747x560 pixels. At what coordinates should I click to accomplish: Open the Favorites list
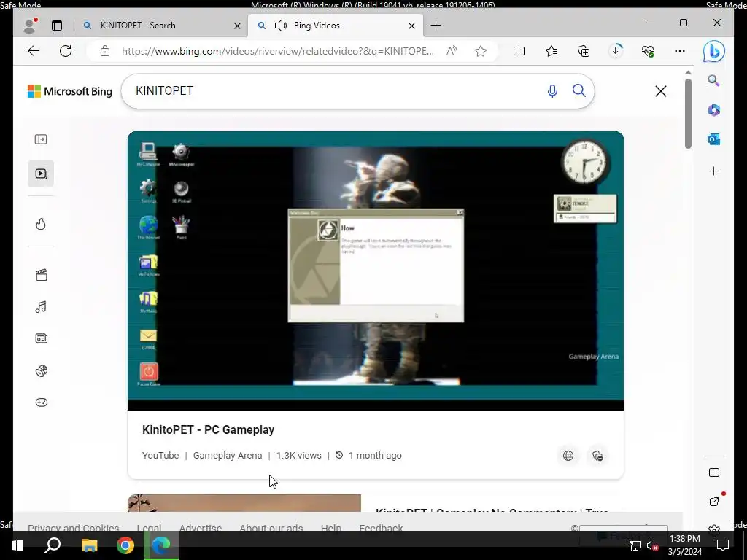click(551, 51)
